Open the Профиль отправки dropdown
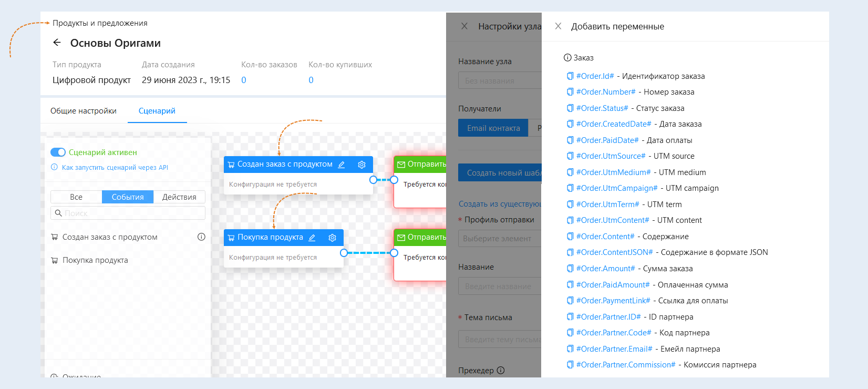868x389 pixels. pos(499,239)
